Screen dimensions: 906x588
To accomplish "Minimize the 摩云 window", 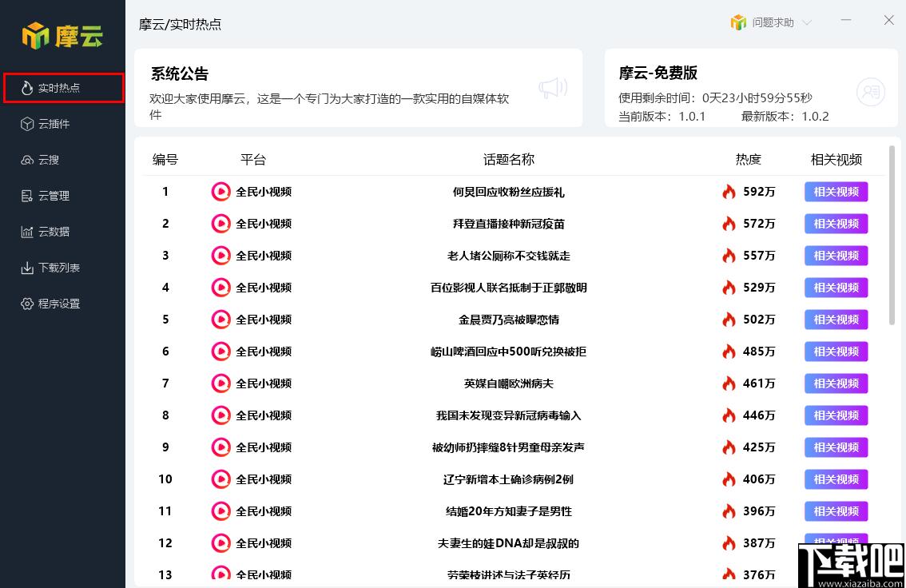I will 846,20.
